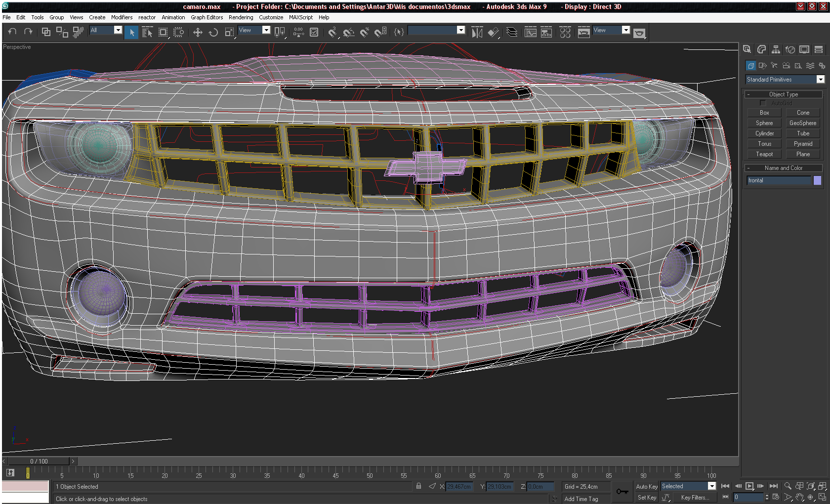Image resolution: width=830 pixels, height=504 pixels.
Task: Click the 0 / 100 time slider
Action: [39, 462]
